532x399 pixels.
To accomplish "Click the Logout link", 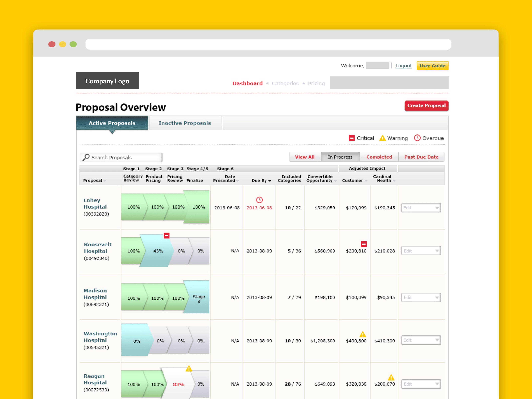I will [x=403, y=66].
